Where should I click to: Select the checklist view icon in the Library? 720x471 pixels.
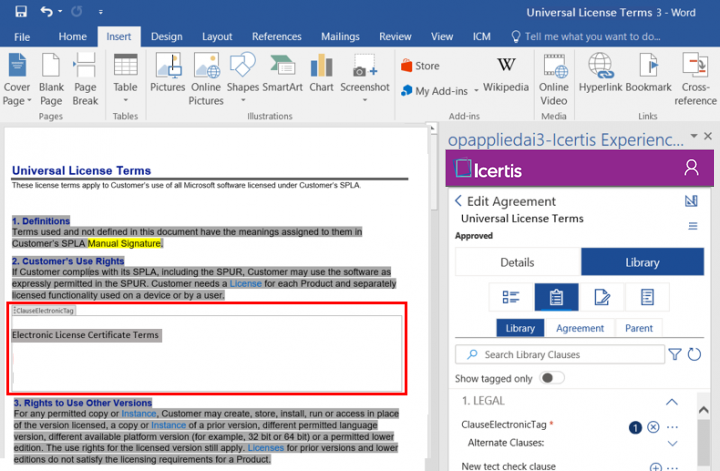511,297
